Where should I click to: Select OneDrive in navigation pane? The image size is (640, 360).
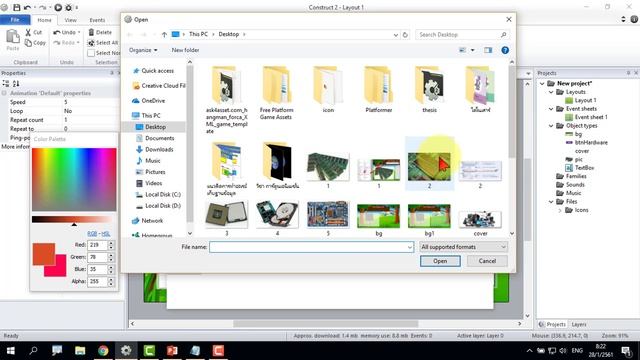[x=153, y=100]
